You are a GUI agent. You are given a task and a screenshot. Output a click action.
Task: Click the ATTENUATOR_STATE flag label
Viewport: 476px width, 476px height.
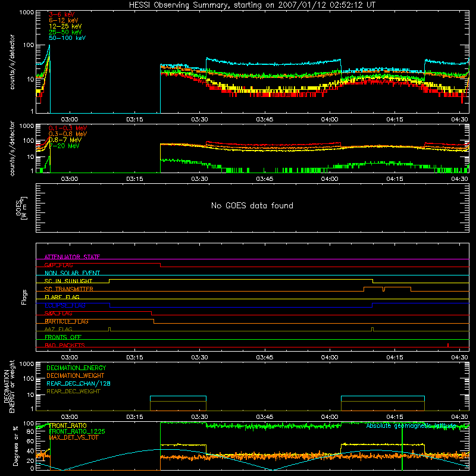72,257
